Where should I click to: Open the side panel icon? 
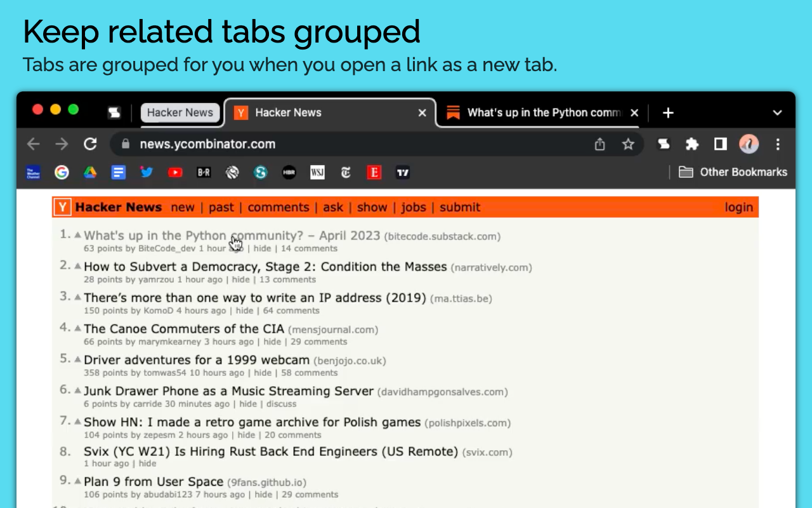pos(720,144)
